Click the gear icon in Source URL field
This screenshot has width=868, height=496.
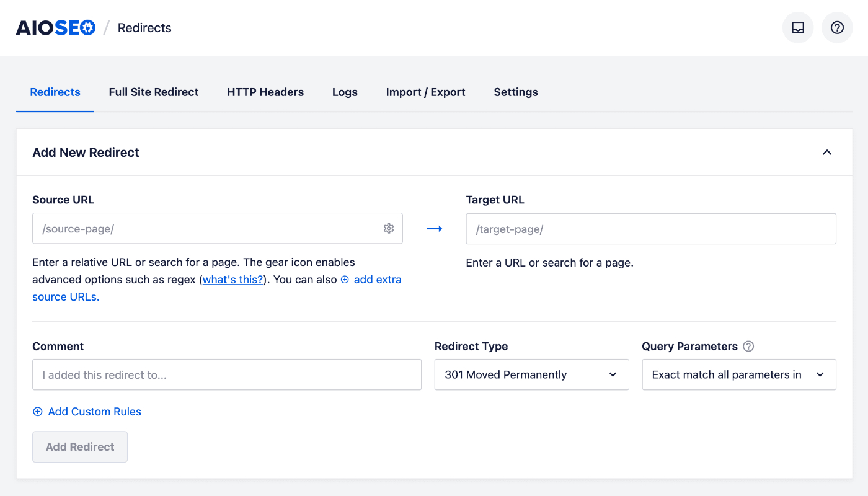[x=389, y=228]
